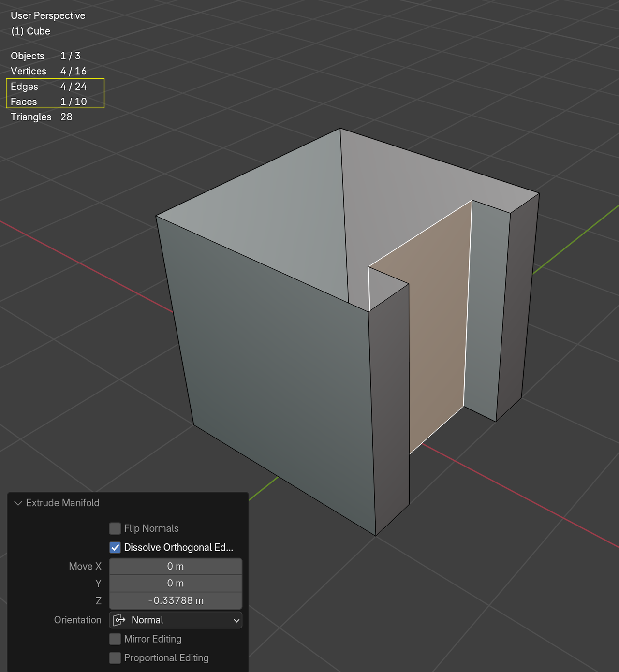Enable the Flip Normals checkbox
This screenshot has width=619, height=672.
pos(115,528)
